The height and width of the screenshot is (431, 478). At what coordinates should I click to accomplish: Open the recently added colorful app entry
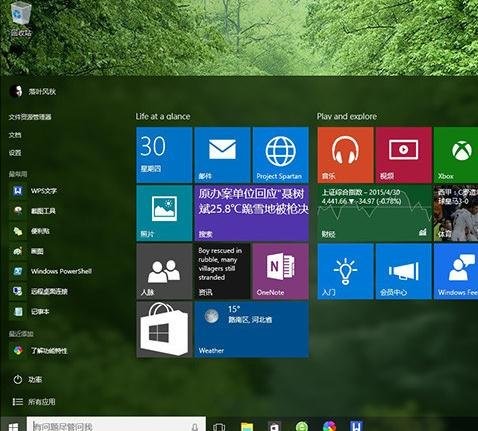coord(39,350)
